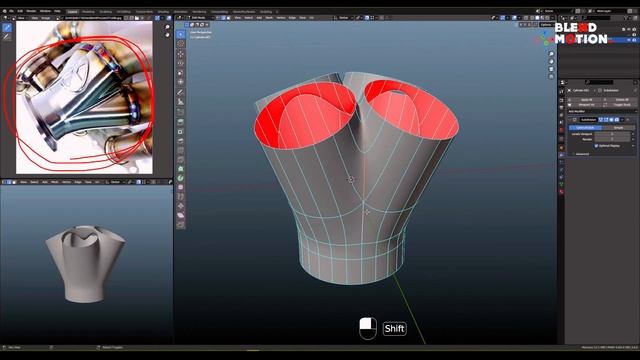
Task: Open the viewport Options dropdown
Action: pyautogui.click(x=547, y=25)
